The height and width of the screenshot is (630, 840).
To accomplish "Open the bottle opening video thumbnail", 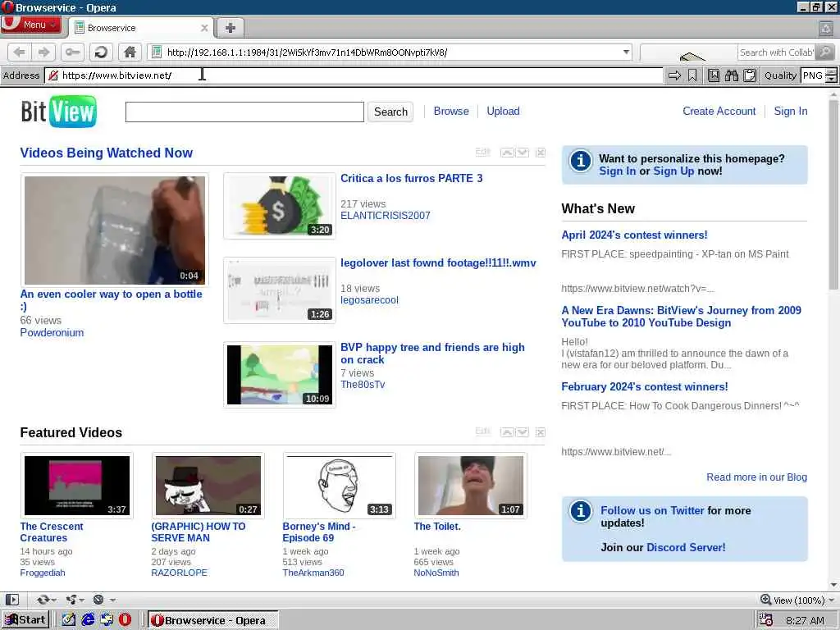I will click(115, 231).
